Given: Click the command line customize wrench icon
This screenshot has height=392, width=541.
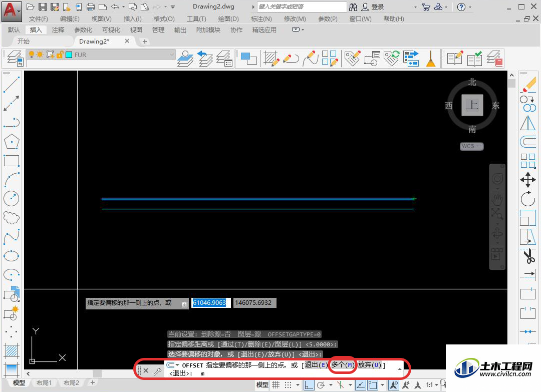Looking at the screenshot, I should tap(157, 371).
